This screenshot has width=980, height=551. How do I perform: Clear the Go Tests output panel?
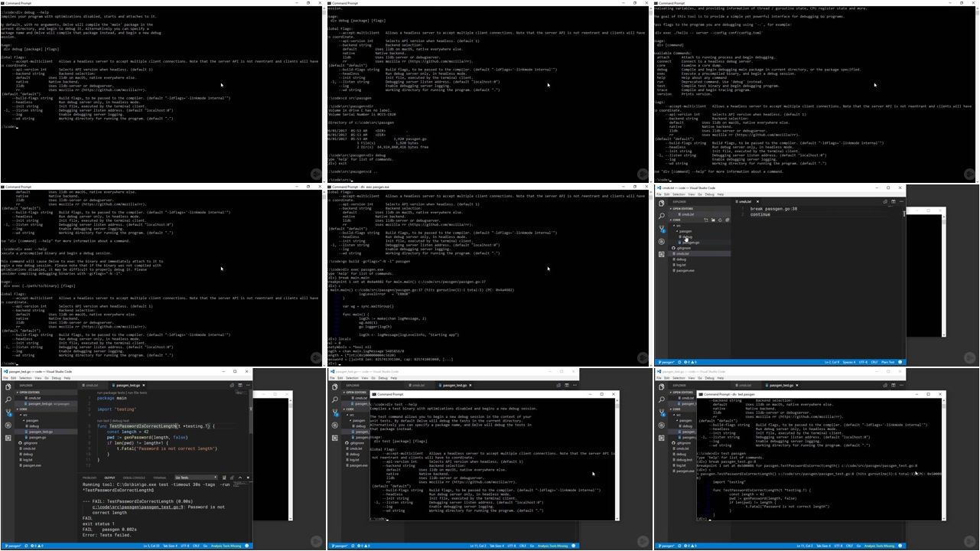click(x=224, y=478)
